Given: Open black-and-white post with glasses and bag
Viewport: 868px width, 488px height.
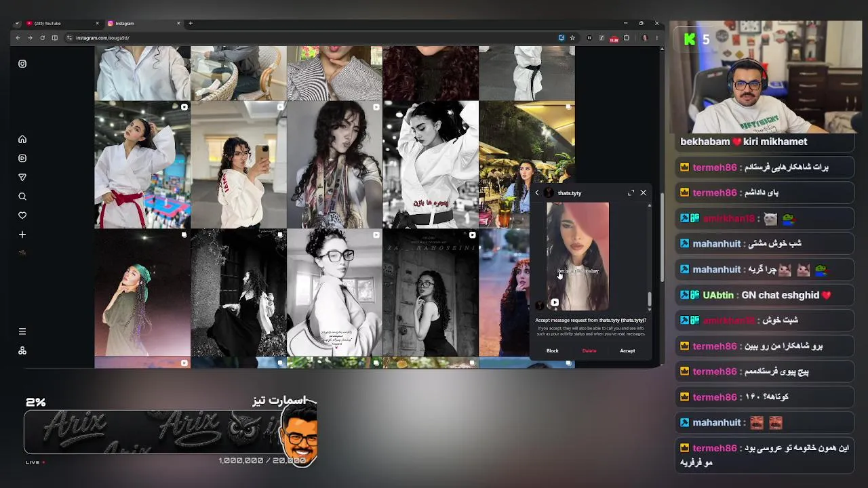Looking at the screenshot, I should (335, 293).
